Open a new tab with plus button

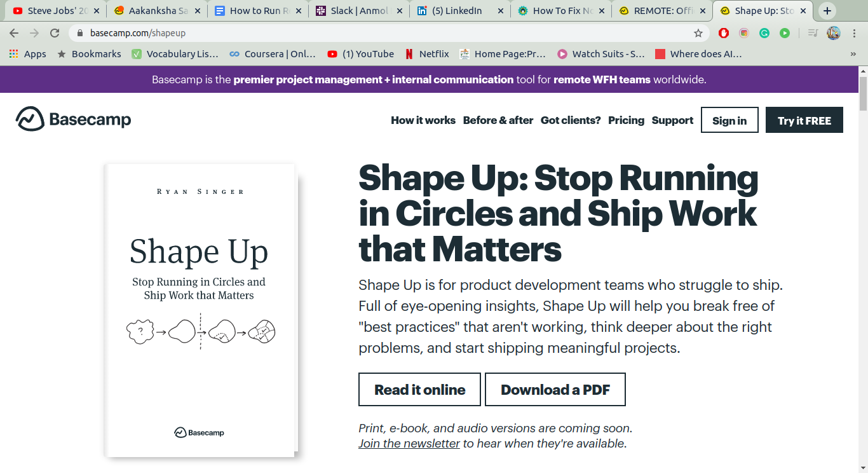(x=827, y=11)
